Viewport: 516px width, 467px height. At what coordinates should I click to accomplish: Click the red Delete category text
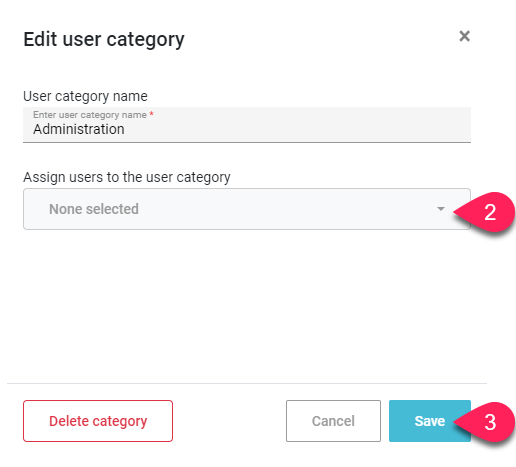click(98, 421)
